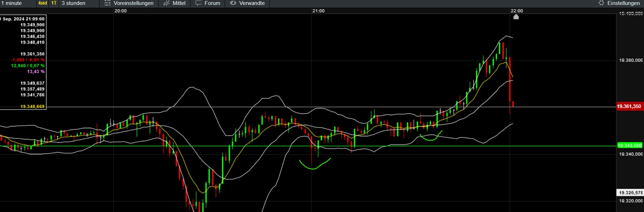Click the 19.341,786 value in info box

point(32,95)
